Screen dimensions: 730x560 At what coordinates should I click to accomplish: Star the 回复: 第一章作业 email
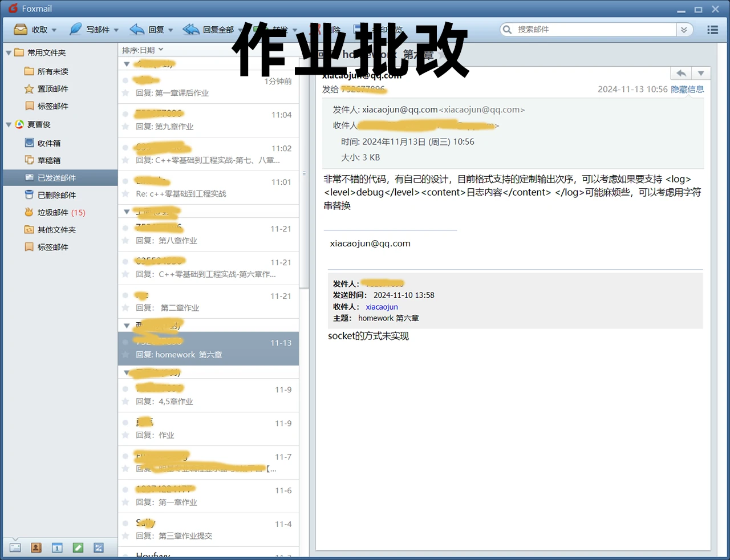[125, 502]
